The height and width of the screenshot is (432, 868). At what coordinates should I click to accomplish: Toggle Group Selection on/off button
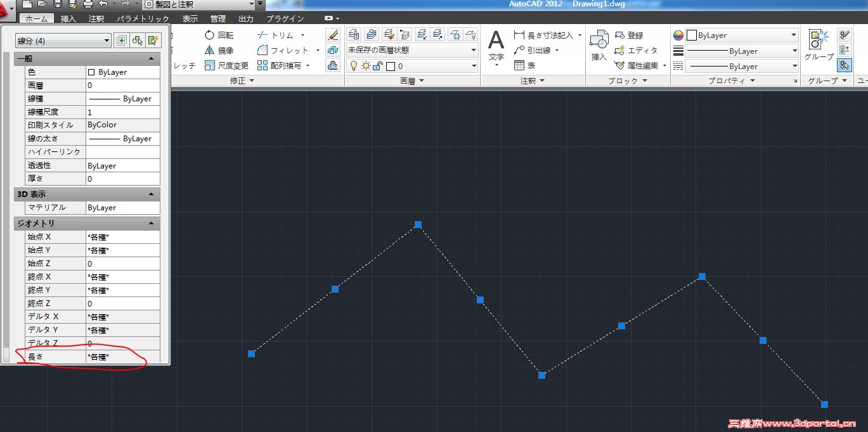[x=844, y=65]
